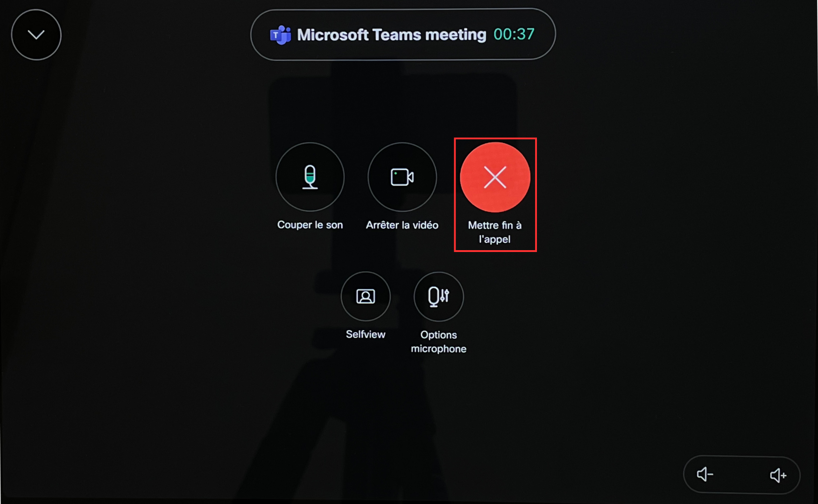Viewport: 818px width, 504px height.
Task: Raise the volume with the speaker plus icon
Action: point(778,475)
